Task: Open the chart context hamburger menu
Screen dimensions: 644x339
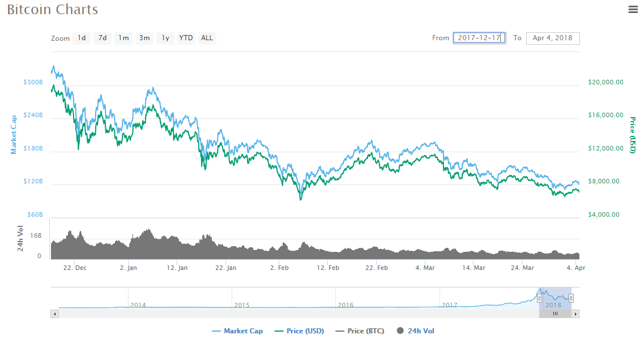Action: coord(633,10)
